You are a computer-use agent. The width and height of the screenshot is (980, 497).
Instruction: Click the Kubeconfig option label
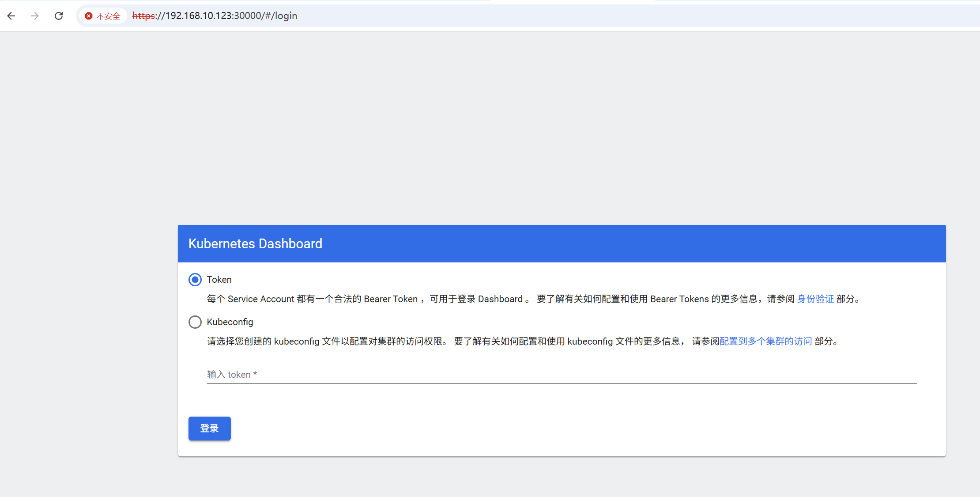(x=230, y=322)
